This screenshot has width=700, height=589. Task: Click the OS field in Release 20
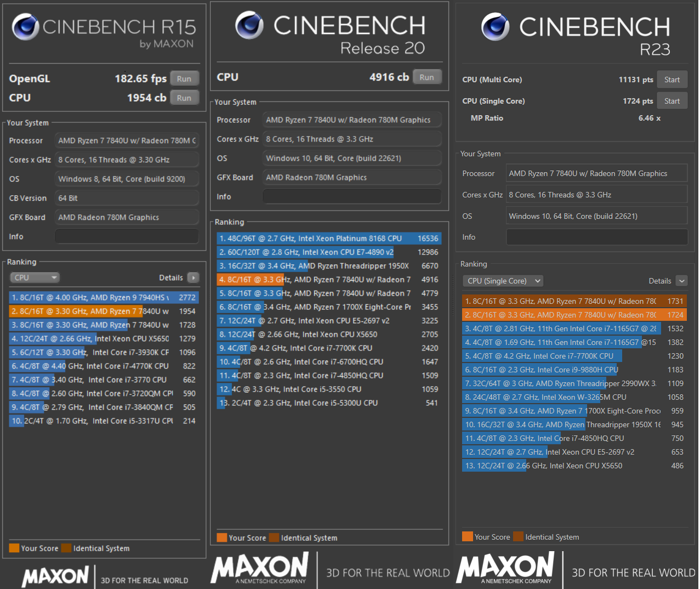352,158
